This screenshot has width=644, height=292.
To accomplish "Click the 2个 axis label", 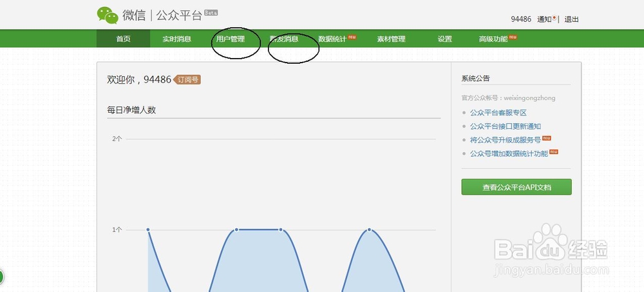I will click(x=117, y=139).
